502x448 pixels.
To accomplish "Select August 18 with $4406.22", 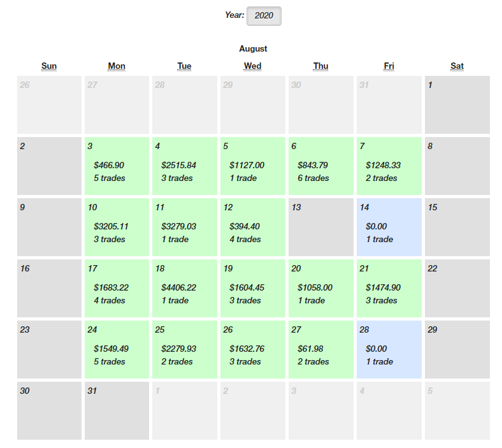I will pyautogui.click(x=184, y=288).
